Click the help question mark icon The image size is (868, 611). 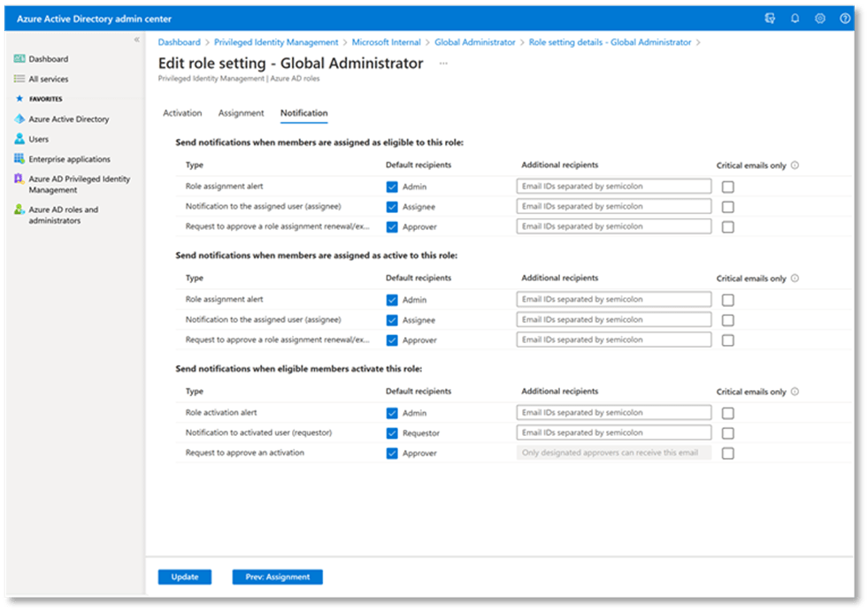point(845,19)
